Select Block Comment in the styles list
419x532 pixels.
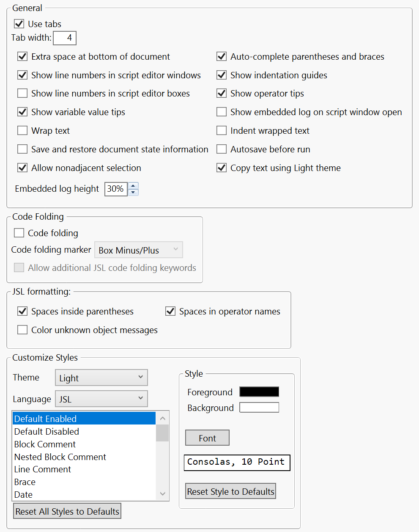[44, 444]
